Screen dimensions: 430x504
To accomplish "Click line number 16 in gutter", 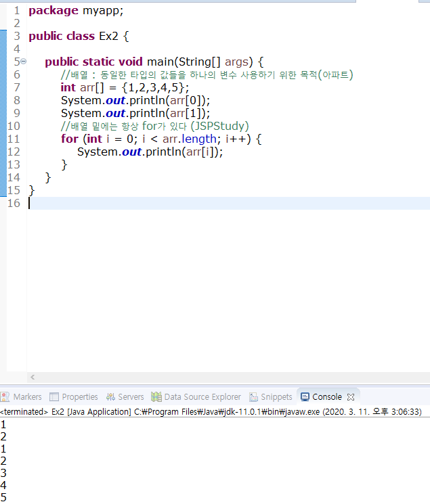I will [x=14, y=203].
